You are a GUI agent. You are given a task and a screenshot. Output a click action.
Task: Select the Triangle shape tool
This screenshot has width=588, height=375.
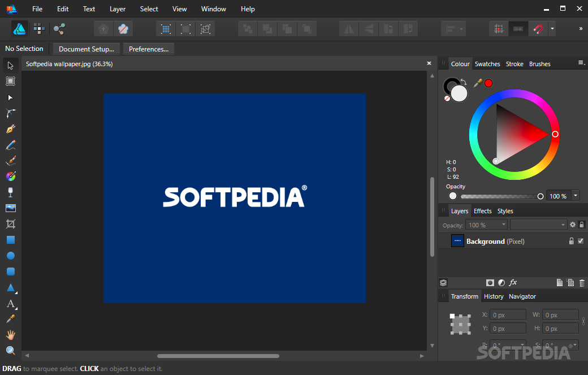[x=11, y=288]
